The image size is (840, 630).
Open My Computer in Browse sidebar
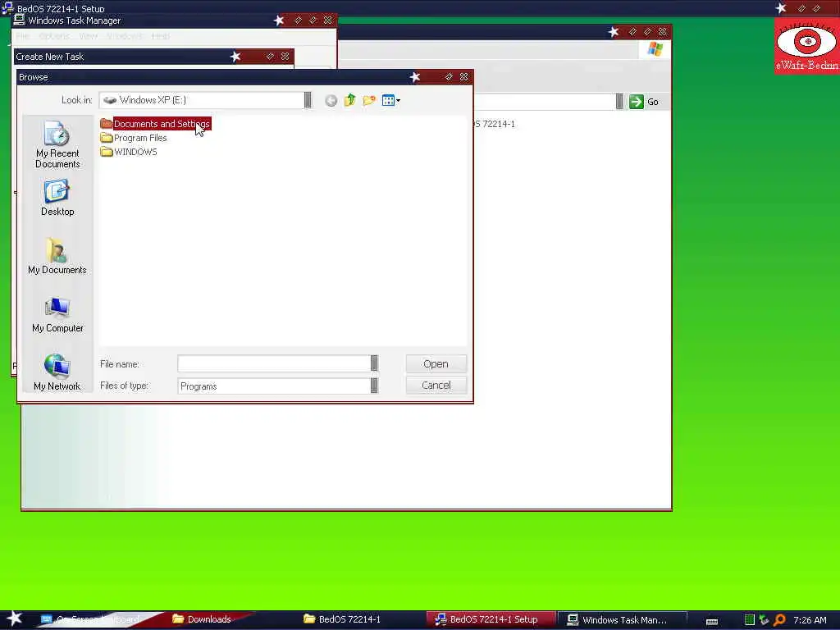click(x=57, y=315)
